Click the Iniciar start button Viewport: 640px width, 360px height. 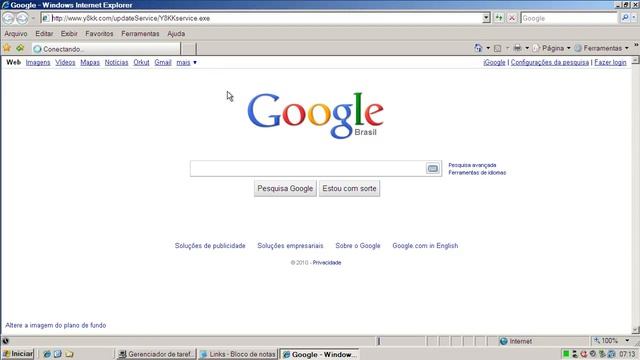(18, 354)
